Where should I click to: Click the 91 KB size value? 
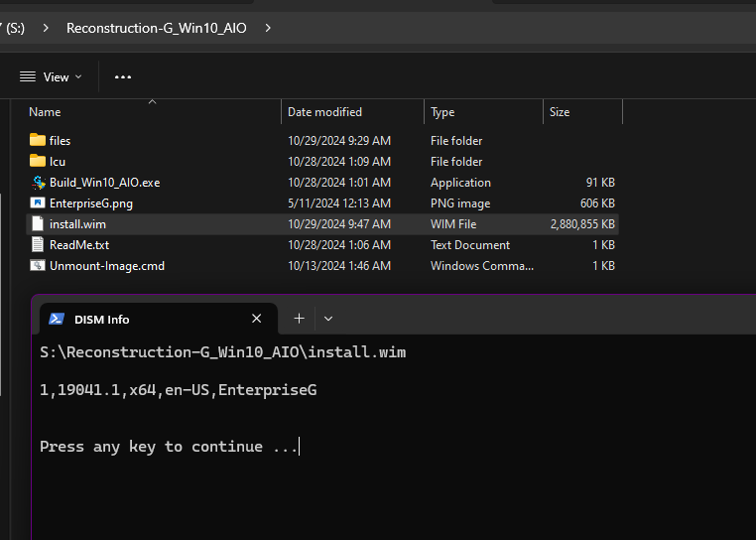(600, 183)
